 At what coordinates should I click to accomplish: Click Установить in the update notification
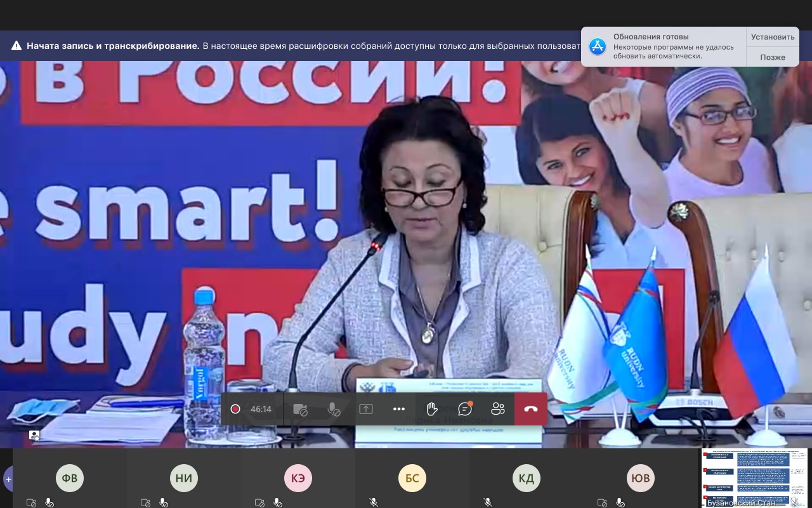tap(773, 37)
